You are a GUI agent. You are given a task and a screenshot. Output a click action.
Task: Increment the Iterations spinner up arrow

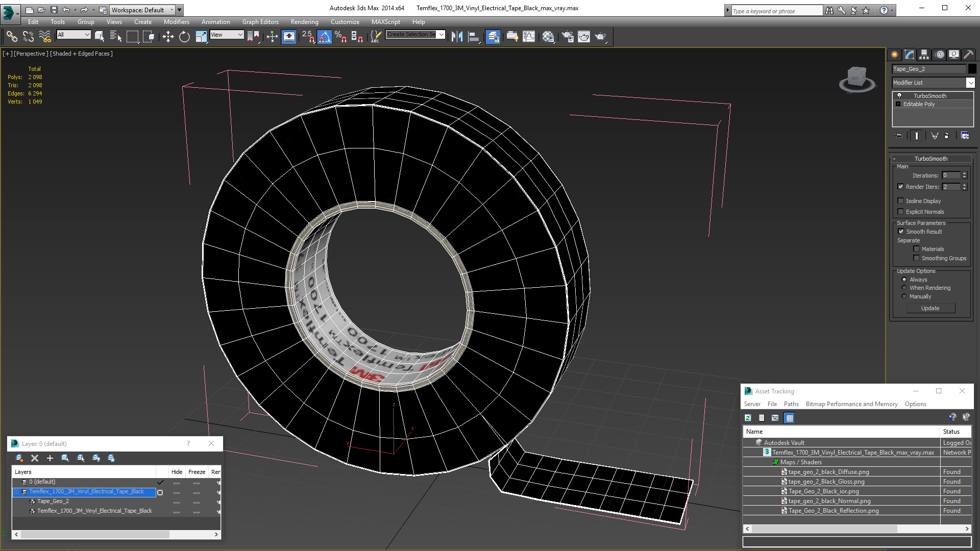click(x=964, y=173)
